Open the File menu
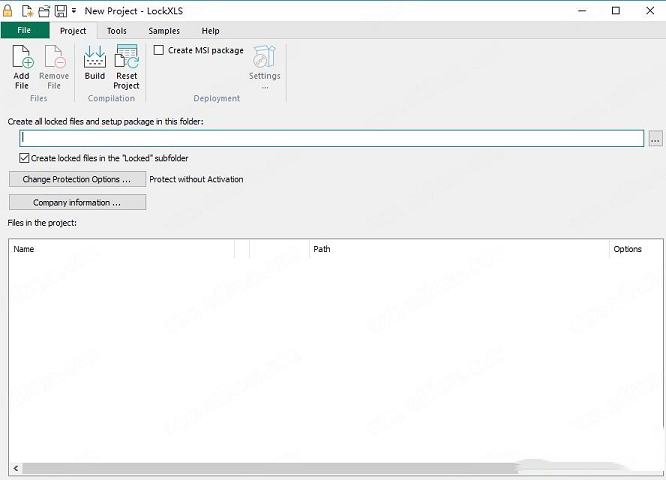Image resolution: width=666 pixels, height=480 pixels. pyautogui.click(x=24, y=31)
